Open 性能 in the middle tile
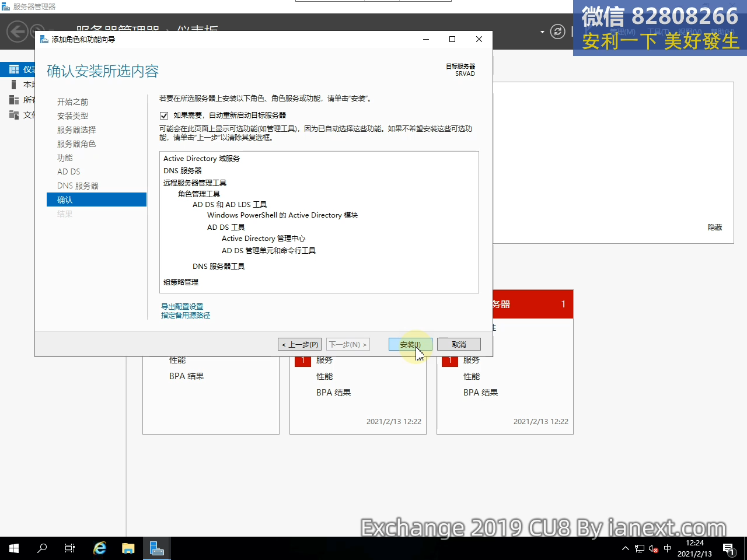The width and height of the screenshot is (747, 560). click(x=324, y=376)
